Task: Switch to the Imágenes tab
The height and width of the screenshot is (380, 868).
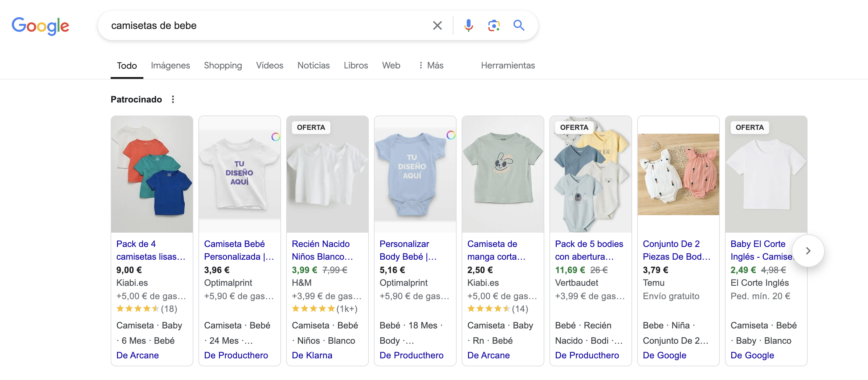Action: 170,66
